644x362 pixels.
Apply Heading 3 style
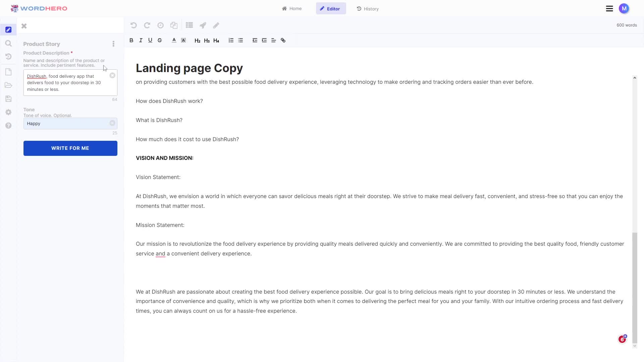pyautogui.click(x=207, y=41)
